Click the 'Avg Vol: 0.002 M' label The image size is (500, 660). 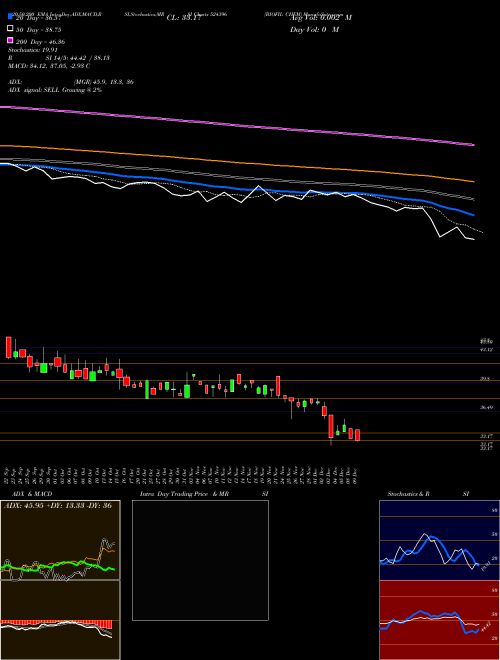[x=321, y=18]
